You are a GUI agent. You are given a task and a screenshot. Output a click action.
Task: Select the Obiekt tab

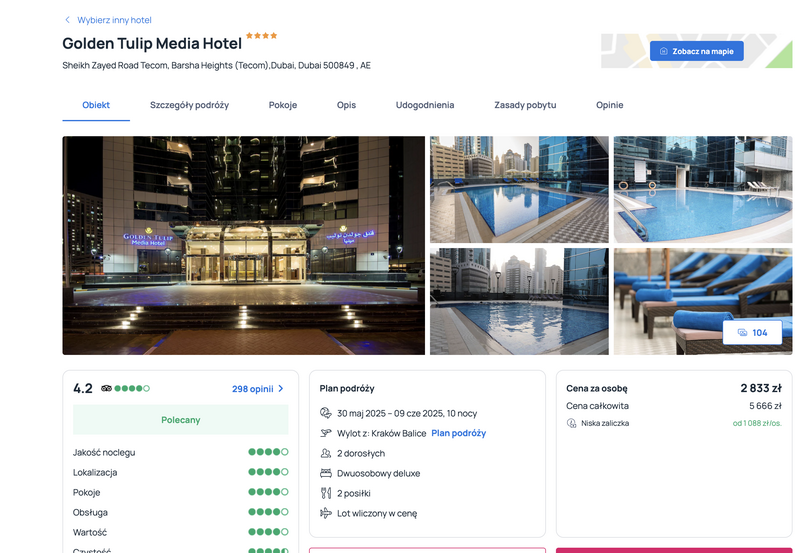96,105
